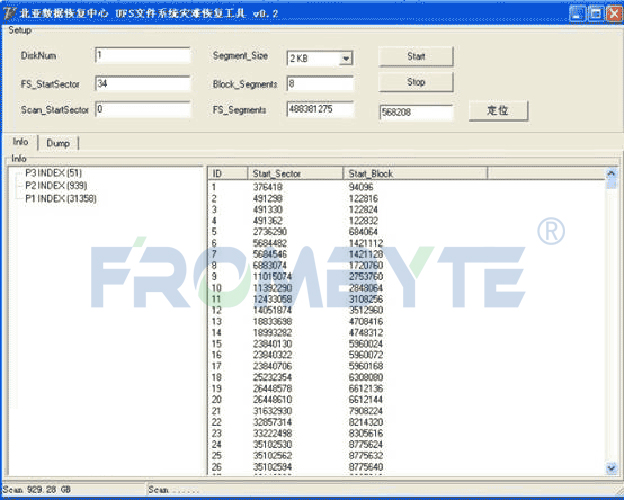Click list scrollbar down arrow
Screen dimensions: 624x500
point(611,469)
